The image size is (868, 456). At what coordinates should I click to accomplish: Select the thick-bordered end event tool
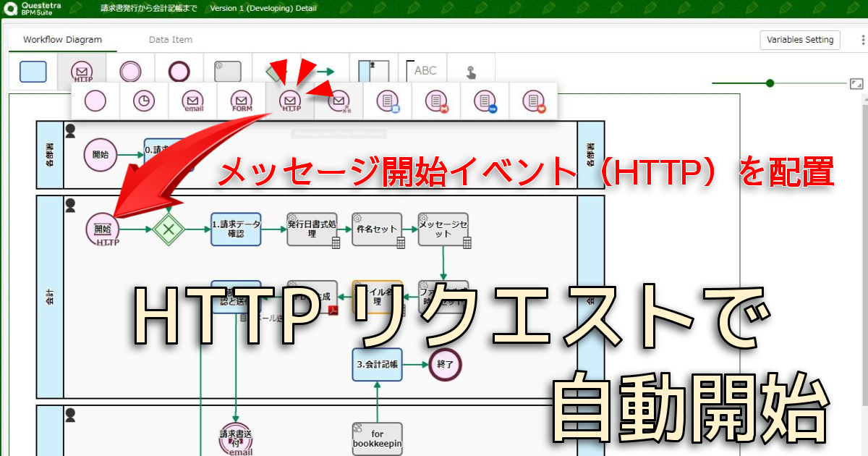(x=179, y=72)
